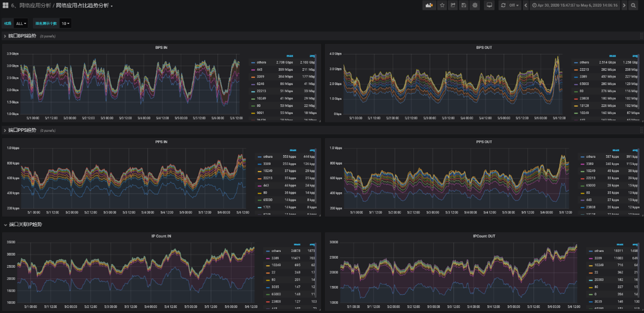Open dashboard settings gear
Viewport: 644px width, 313px height.
point(475,5)
